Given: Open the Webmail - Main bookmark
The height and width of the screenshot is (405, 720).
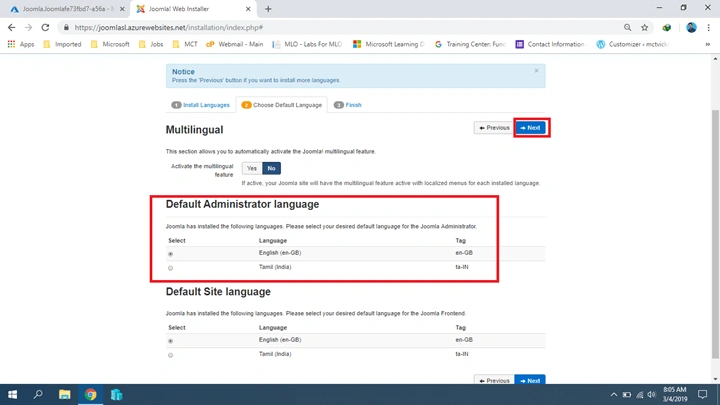Looking at the screenshot, I should click(235, 44).
